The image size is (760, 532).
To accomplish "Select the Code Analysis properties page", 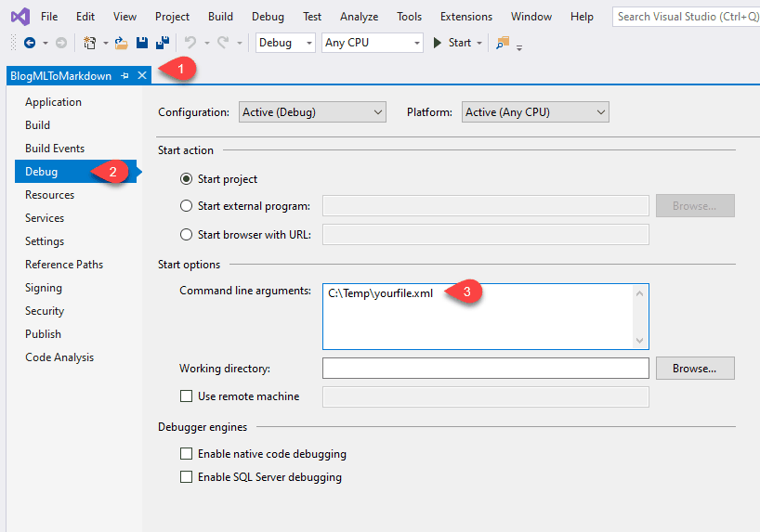I will coord(59,357).
